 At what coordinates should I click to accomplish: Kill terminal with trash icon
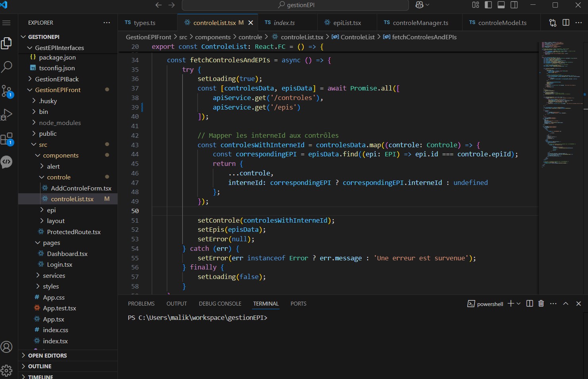coord(541,304)
